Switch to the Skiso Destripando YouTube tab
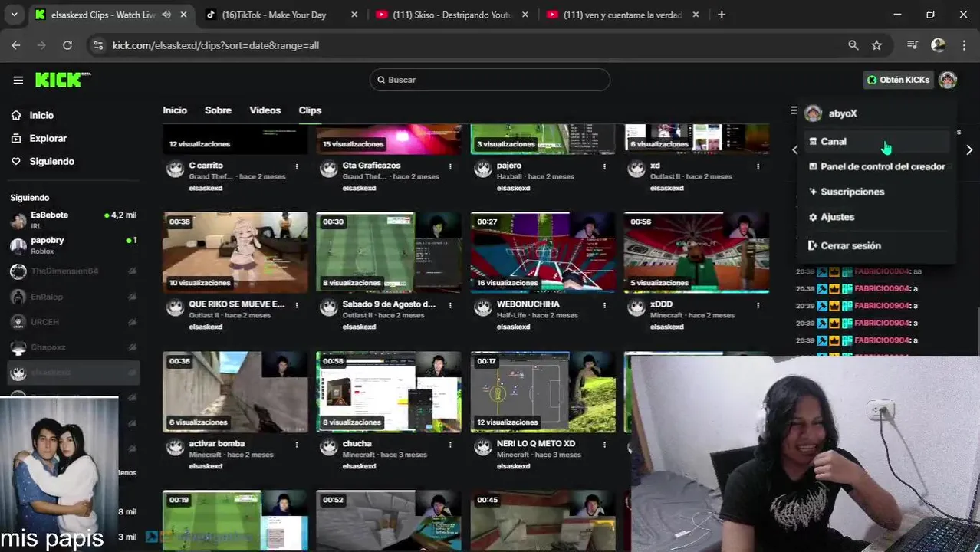This screenshot has height=552, width=980. point(451,15)
